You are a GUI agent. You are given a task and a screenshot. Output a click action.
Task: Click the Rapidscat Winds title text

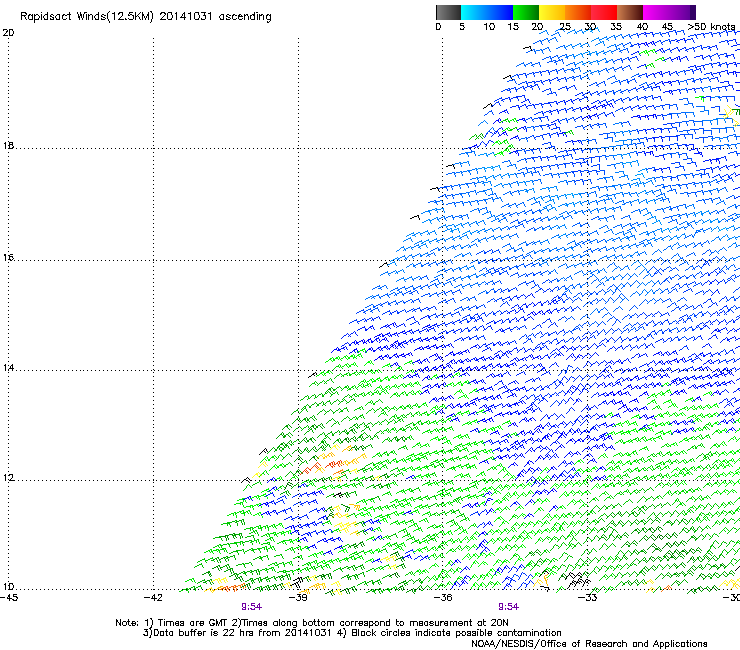[x=146, y=17]
